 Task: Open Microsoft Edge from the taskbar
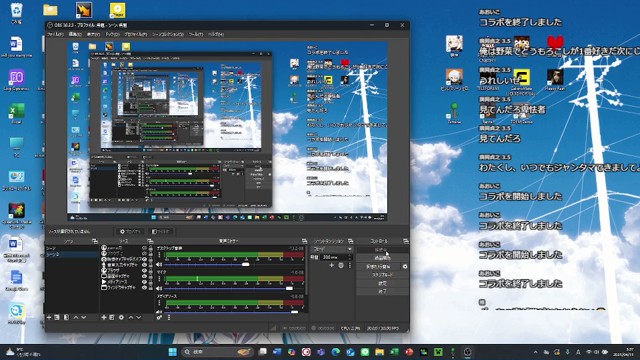tap(336, 352)
